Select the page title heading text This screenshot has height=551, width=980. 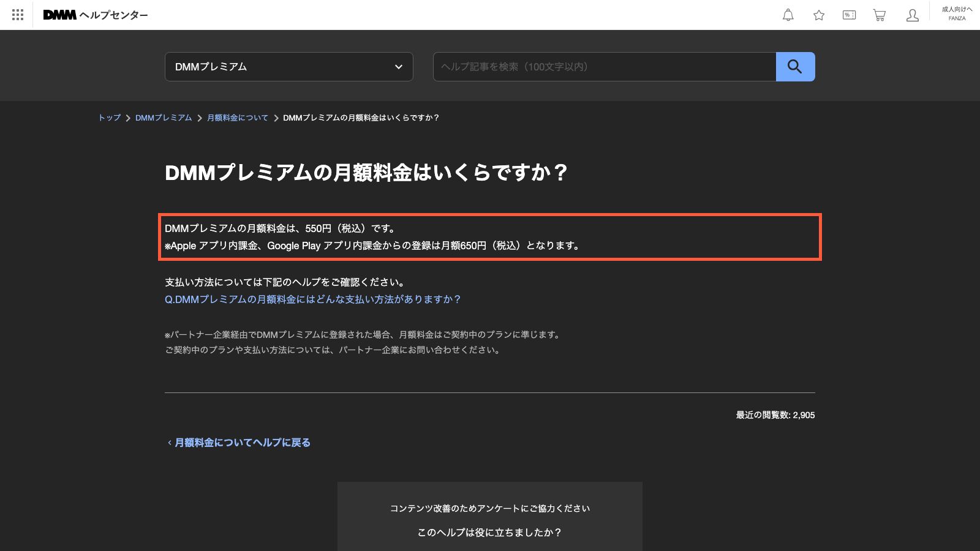coord(366,173)
